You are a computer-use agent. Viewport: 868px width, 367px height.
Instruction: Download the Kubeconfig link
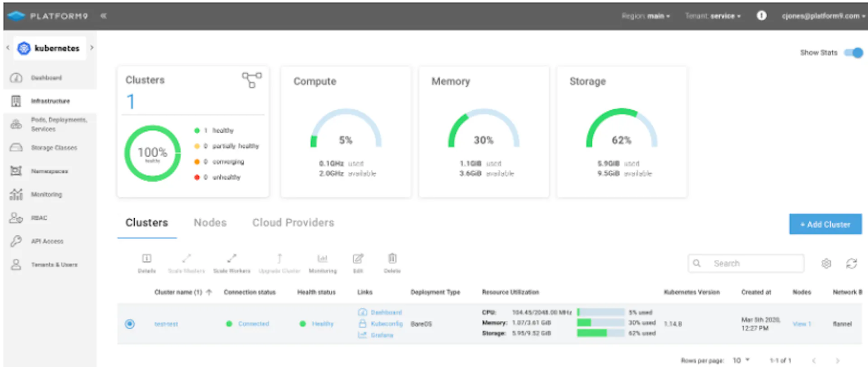[387, 324]
